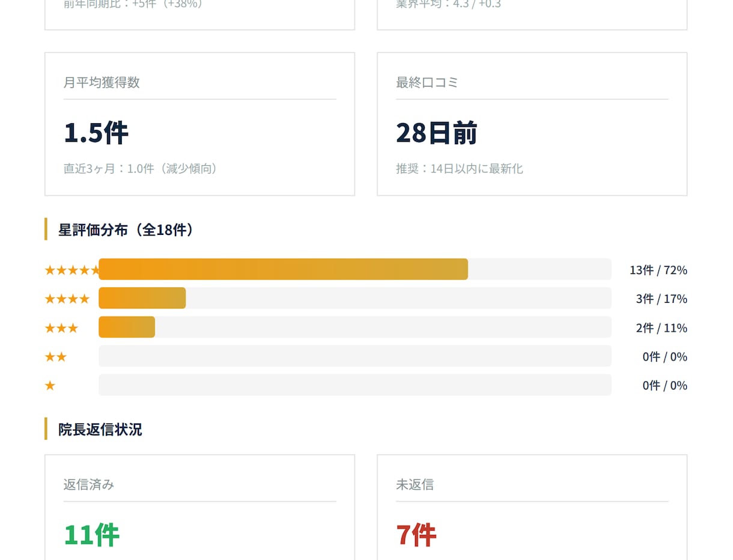Click the 0件 / 0% count on one-star row

pos(665,386)
